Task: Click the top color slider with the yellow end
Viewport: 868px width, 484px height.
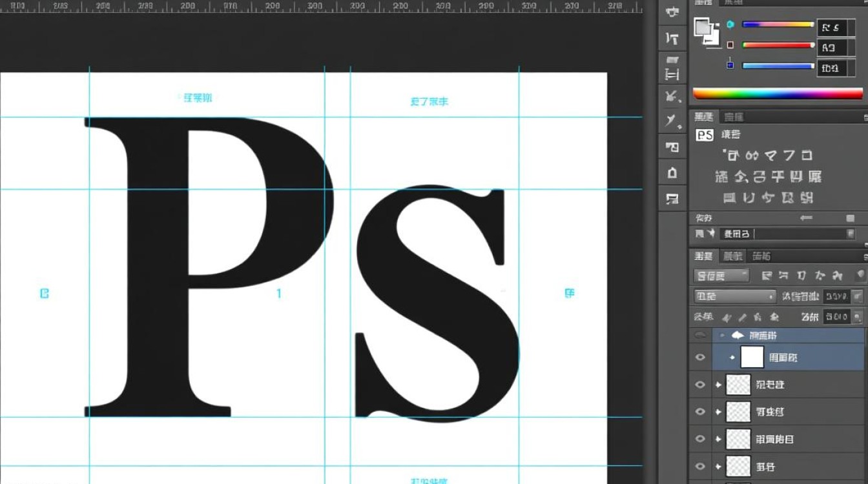Action: click(x=778, y=25)
